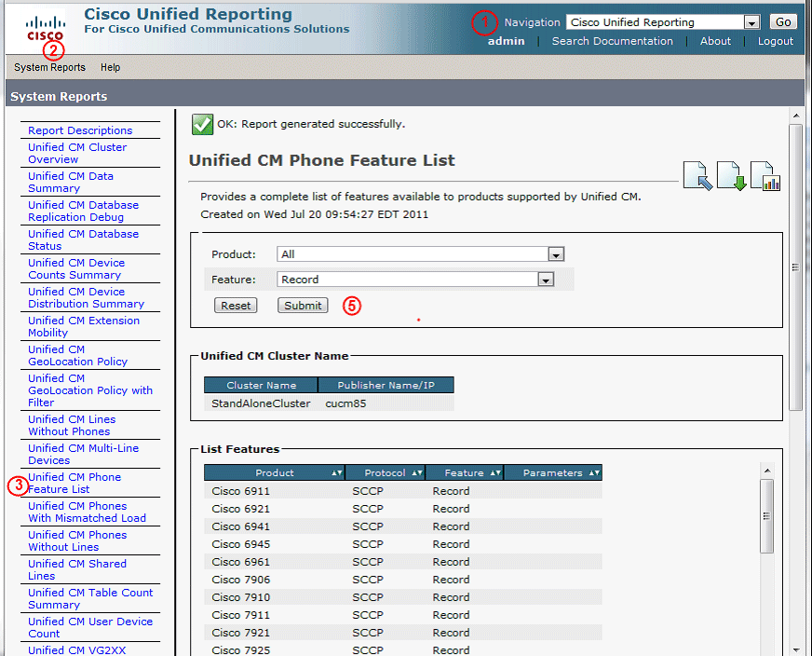
Task: Open Unified CM Table Count Summary report
Action: coord(90,598)
